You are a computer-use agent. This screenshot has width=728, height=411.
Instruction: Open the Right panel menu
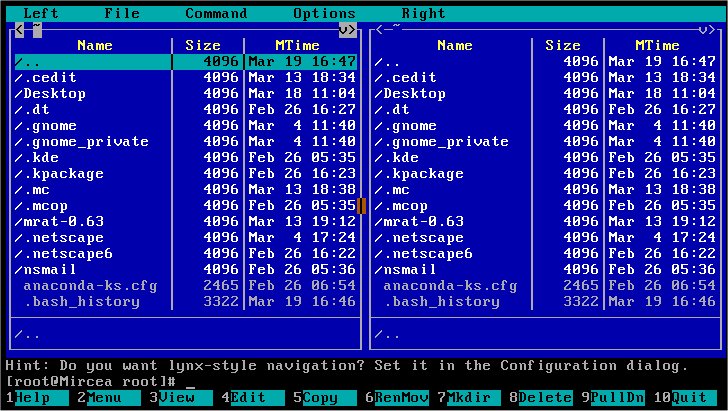tap(424, 13)
